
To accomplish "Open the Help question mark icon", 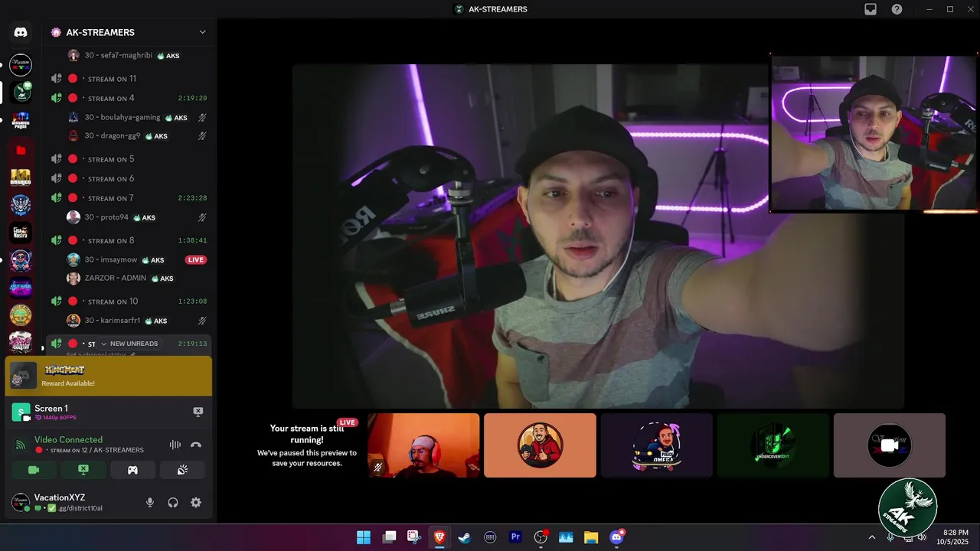I will 897,9.
